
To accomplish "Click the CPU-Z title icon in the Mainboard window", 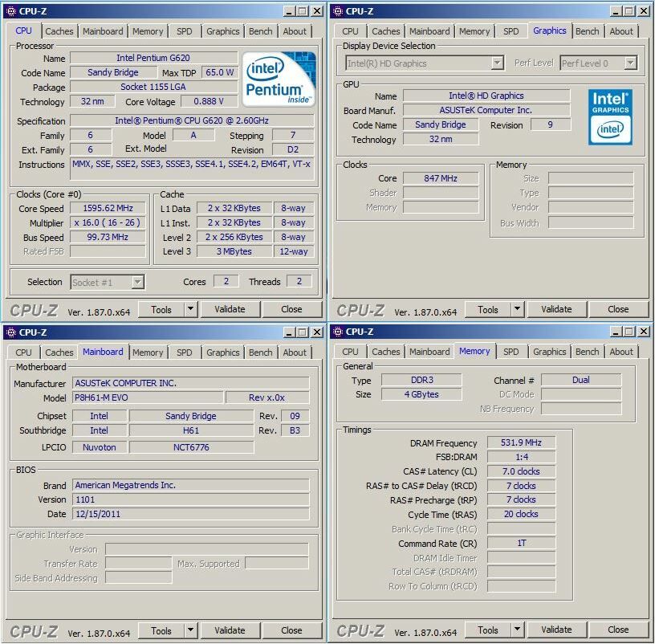I will point(11,332).
